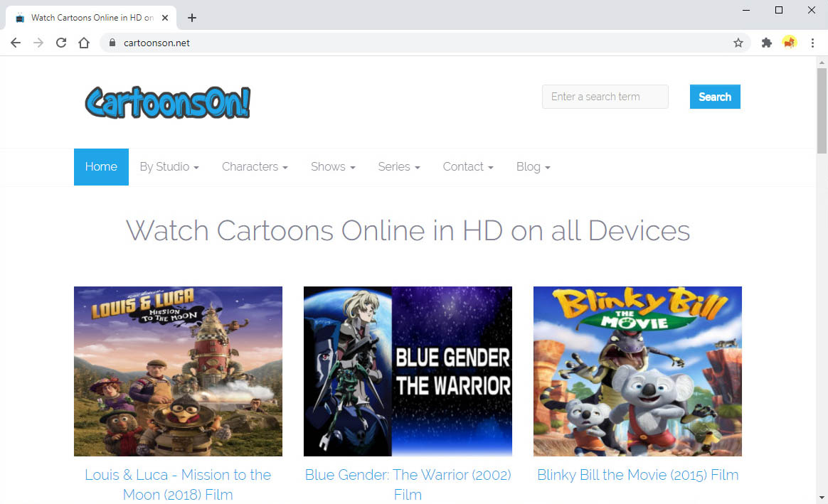Expand the Characters menu
The image size is (828, 504).
(x=254, y=166)
